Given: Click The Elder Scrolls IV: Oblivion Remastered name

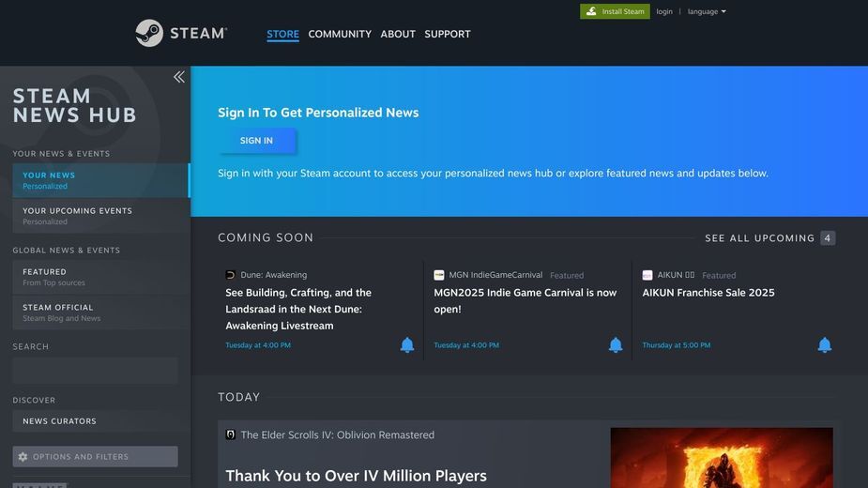Looking at the screenshot, I should [338, 435].
